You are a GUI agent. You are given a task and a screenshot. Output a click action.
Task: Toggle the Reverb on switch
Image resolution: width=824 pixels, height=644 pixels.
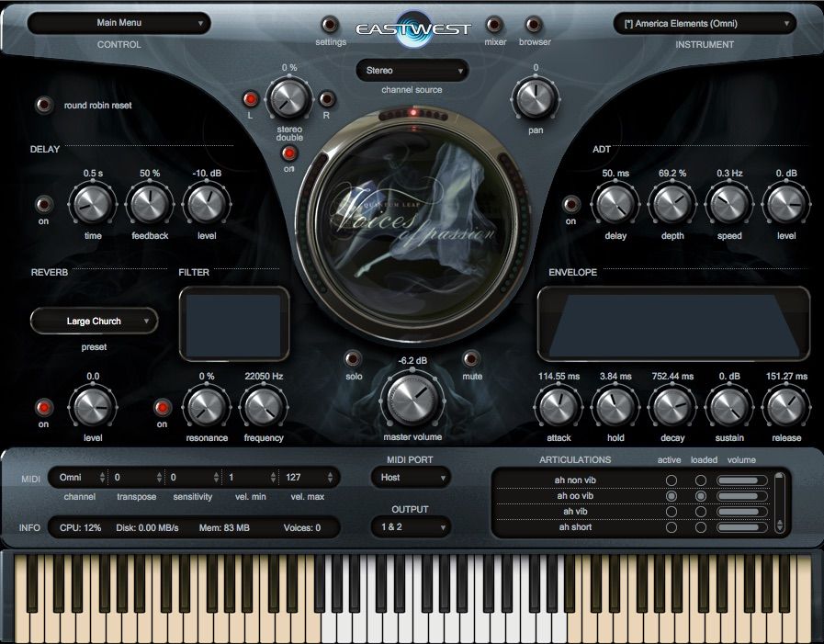pos(43,407)
